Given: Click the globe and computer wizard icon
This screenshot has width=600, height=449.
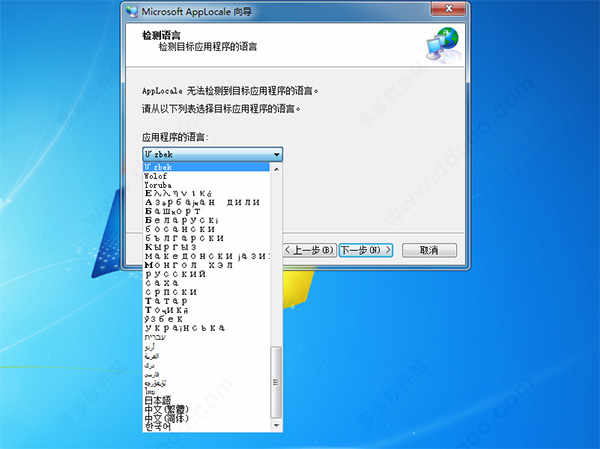Looking at the screenshot, I should point(443,44).
